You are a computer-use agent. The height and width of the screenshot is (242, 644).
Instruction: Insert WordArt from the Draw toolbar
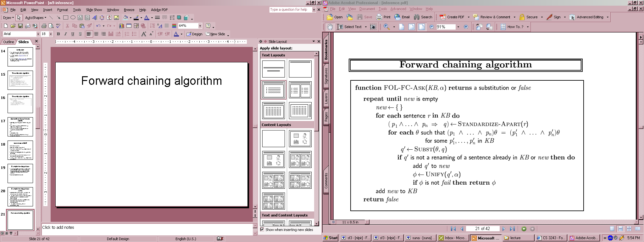pyautogui.click(x=95, y=18)
